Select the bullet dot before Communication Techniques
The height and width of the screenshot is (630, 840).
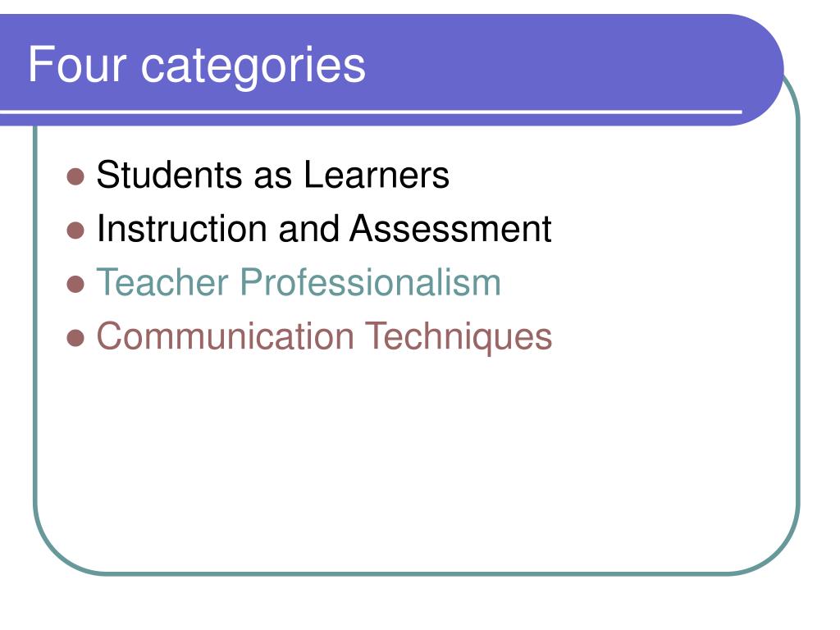coord(75,338)
